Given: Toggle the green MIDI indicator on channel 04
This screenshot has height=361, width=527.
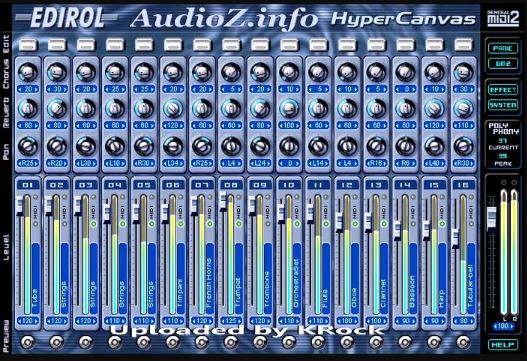Looking at the screenshot, I should pos(122,224).
